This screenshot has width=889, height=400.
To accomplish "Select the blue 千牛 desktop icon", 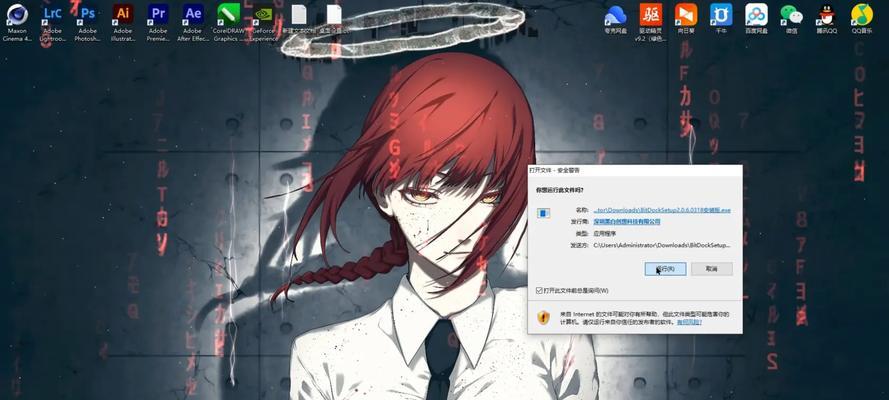I will (x=721, y=18).
